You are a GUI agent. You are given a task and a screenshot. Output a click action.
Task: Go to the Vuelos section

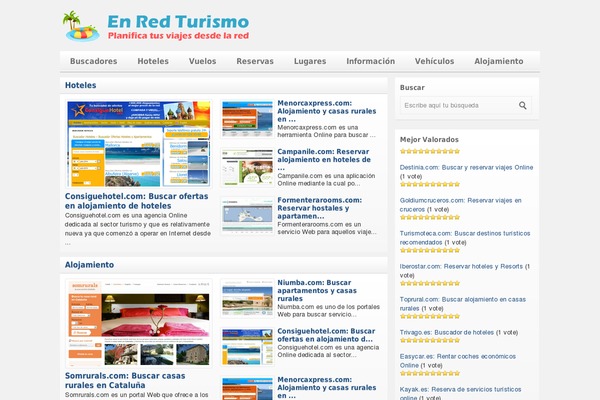coord(202,61)
